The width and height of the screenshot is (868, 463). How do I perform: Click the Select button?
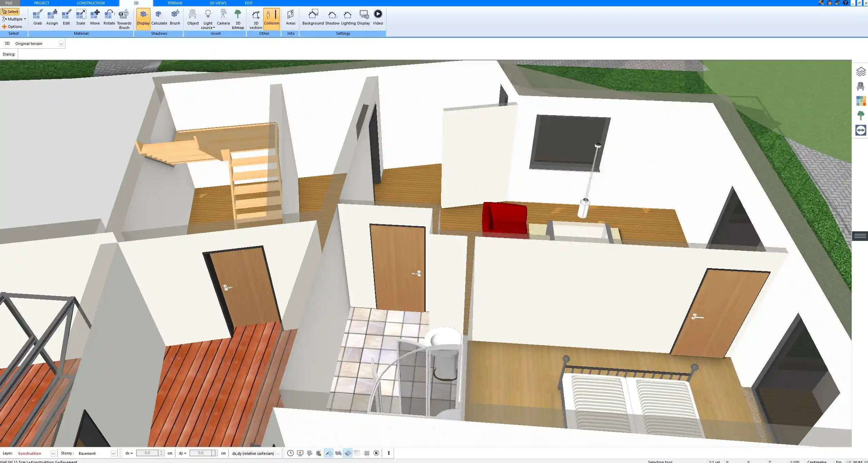click(10, 12)
